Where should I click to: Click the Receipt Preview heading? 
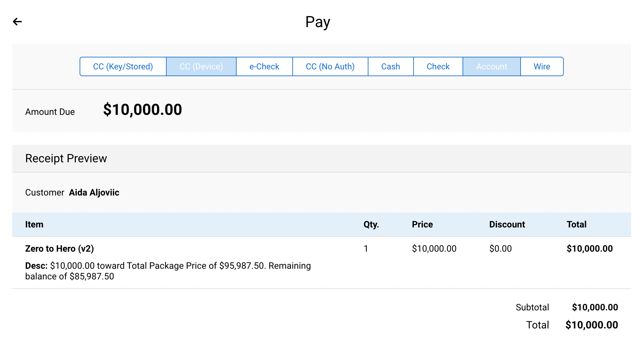coord(66,158)
